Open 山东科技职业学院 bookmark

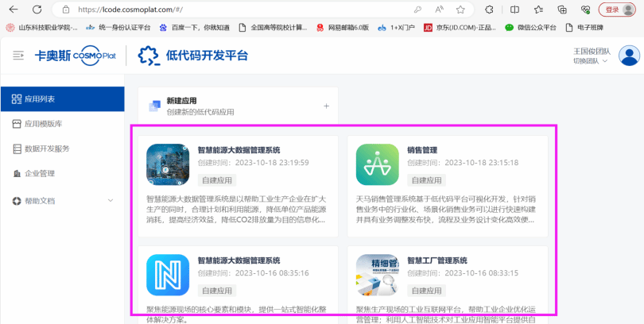pyautogui.click(x=42, y=28)
